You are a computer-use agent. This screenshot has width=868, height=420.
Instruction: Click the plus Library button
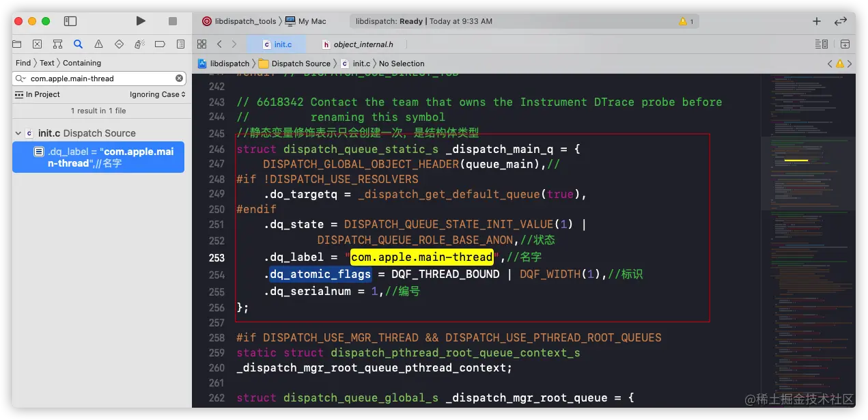coord(816,21)
